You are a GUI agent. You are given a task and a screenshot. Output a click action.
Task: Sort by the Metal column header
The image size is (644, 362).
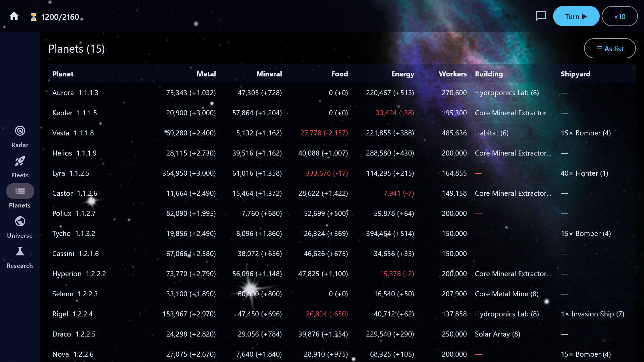pos(206,74)
